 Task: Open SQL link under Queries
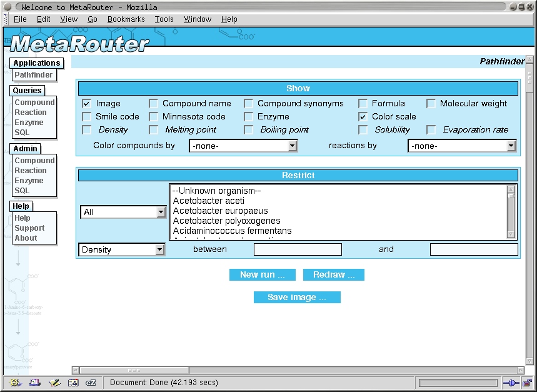(x=22, y=132)
